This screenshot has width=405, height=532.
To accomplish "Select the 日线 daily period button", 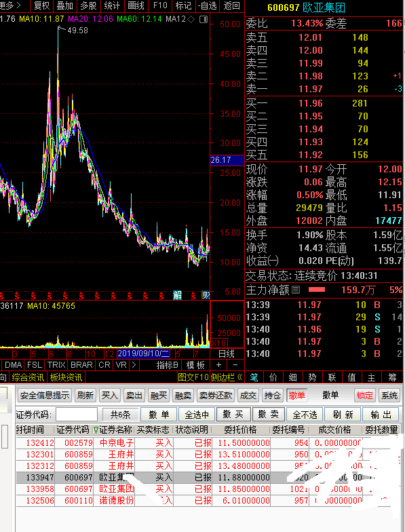I will (227, 354).
